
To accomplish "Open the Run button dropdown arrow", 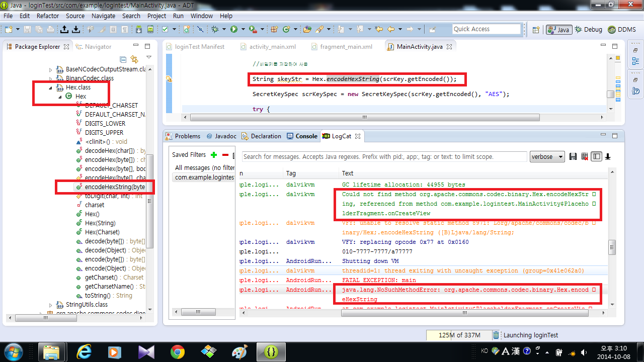I will click(243, 29).
